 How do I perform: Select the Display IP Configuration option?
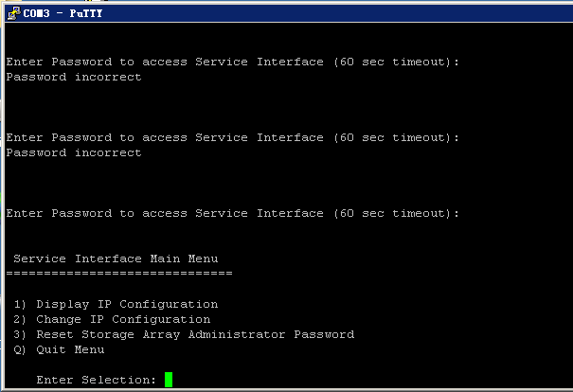(127, 304)
